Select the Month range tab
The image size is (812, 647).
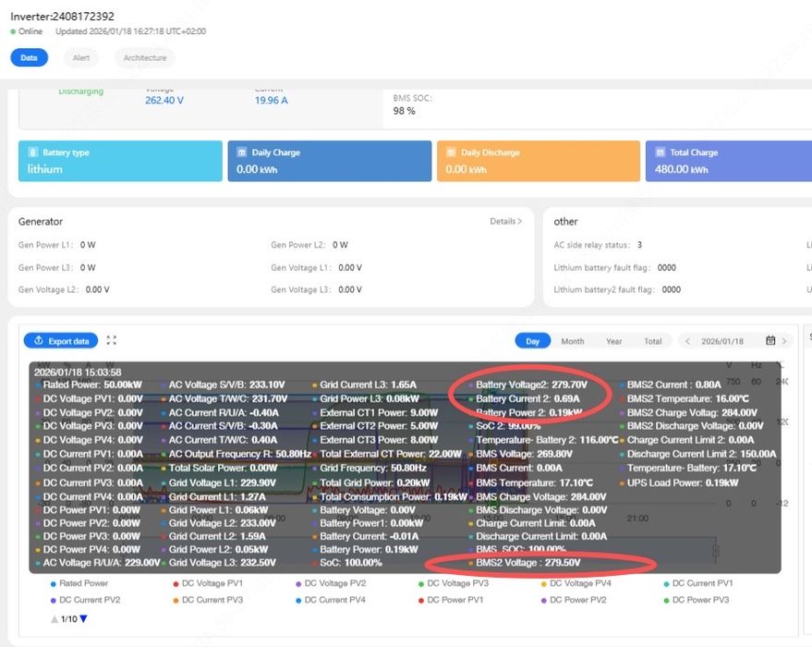click(x=572, y=341)
